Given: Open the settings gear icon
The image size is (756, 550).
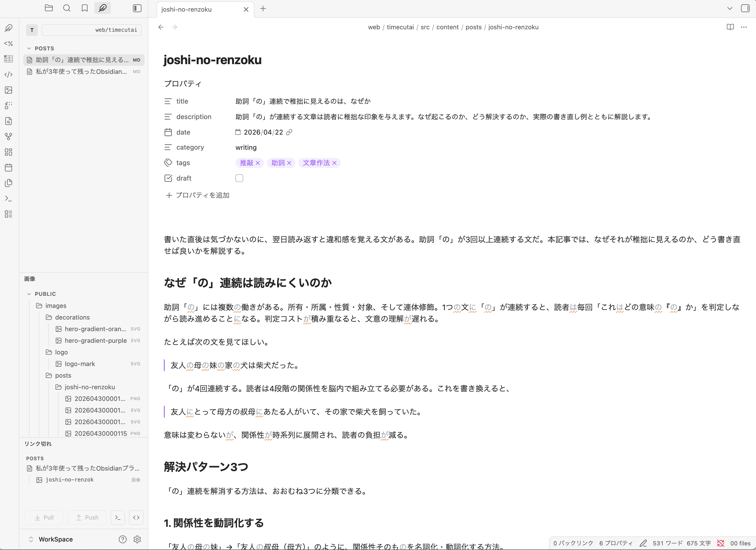Looking at the screenshot, I should click(x=137, y=540).
